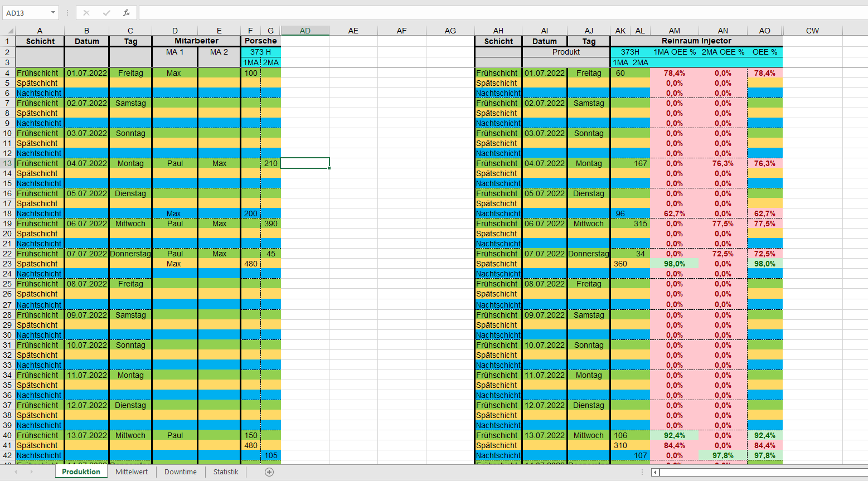Switch to the Mittelwert sheet tab
Viewport: 868px width, 481px height.
point(132,472)
